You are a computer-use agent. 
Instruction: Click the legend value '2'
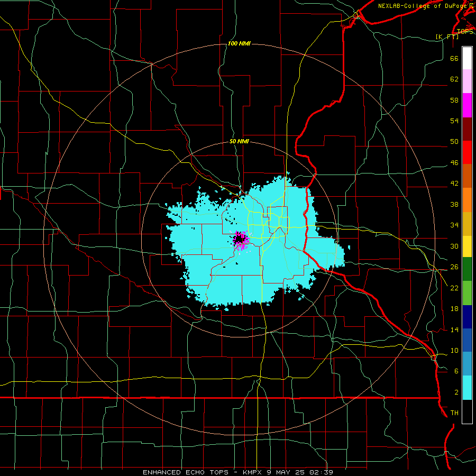pos(456,392)
